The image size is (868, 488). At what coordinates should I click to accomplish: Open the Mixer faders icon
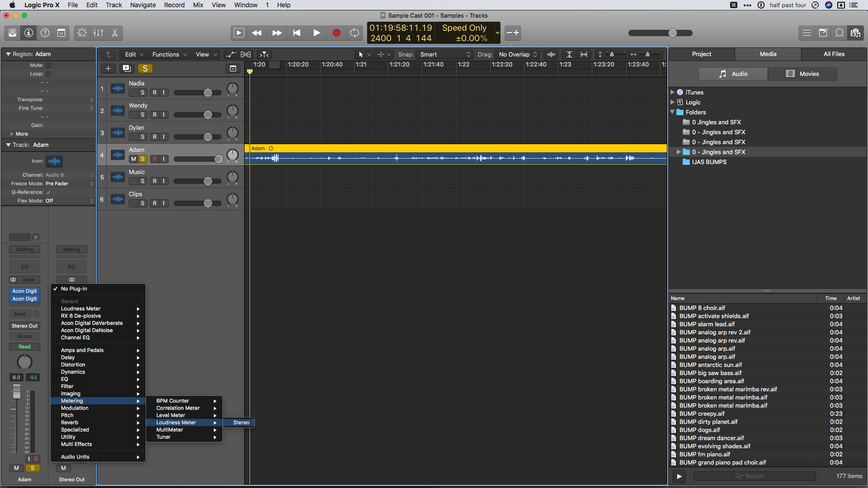coord(98,33)
